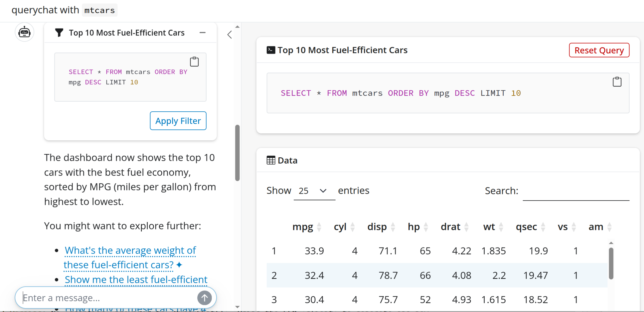Collapse the chat sidebar with chevron

point(229,35)
